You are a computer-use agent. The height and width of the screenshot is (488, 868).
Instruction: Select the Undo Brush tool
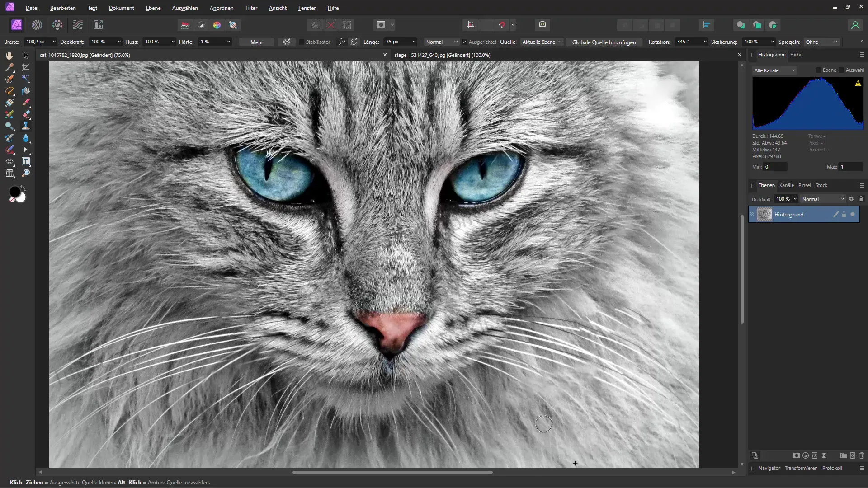point(9,138)
